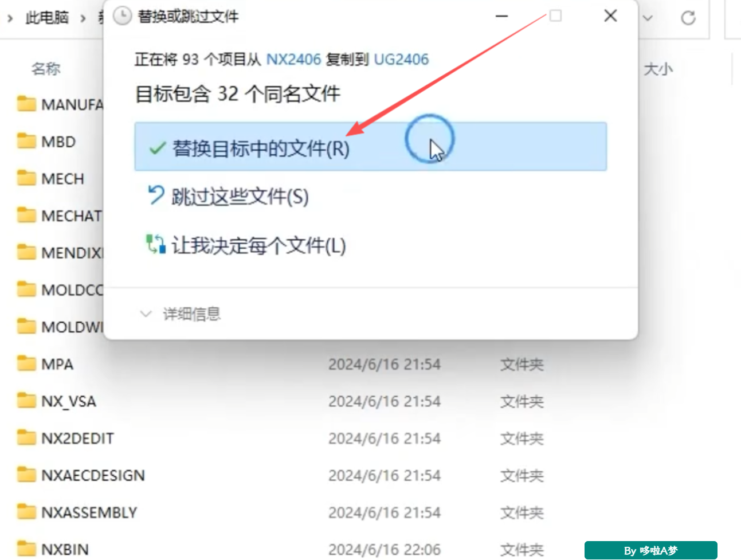This screenshot has width=741, height=560.
Task: Sort by the 大小 column header
Action: pos(658,69)
